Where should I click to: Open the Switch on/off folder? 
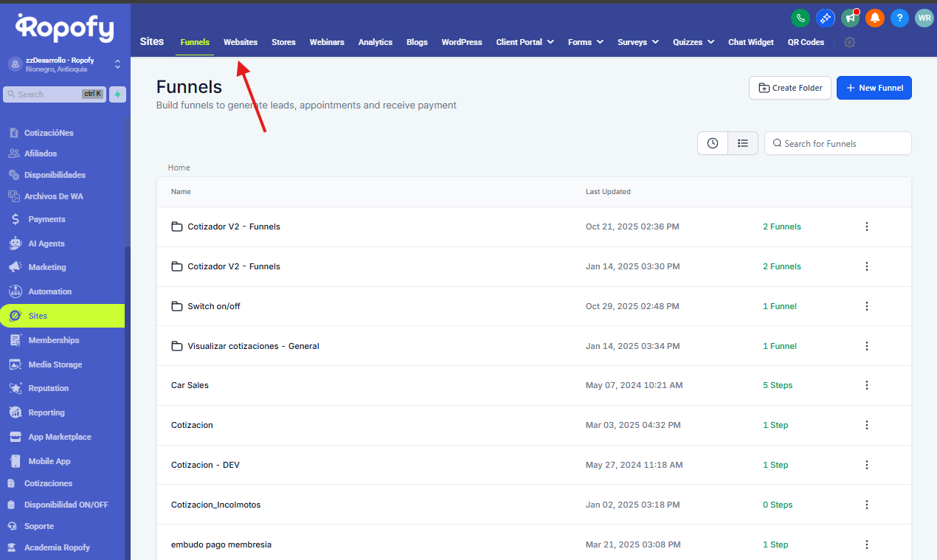214,306
